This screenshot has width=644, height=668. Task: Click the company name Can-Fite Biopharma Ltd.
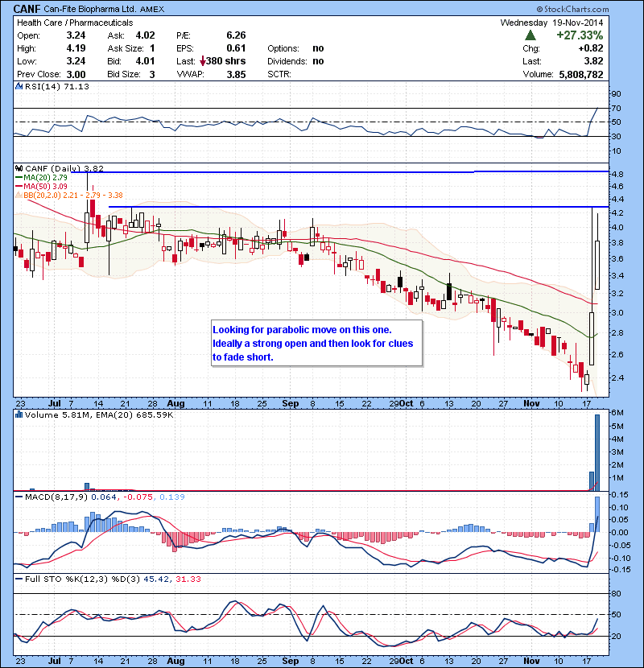tap(90, 9)
